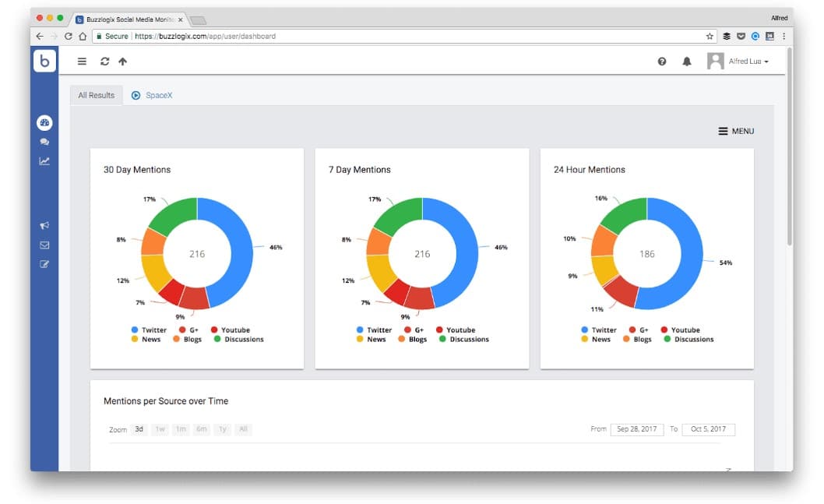The image size is (824, 504).
Task: Open the dashboard icon in sidebar
Action: pos(44,122)
